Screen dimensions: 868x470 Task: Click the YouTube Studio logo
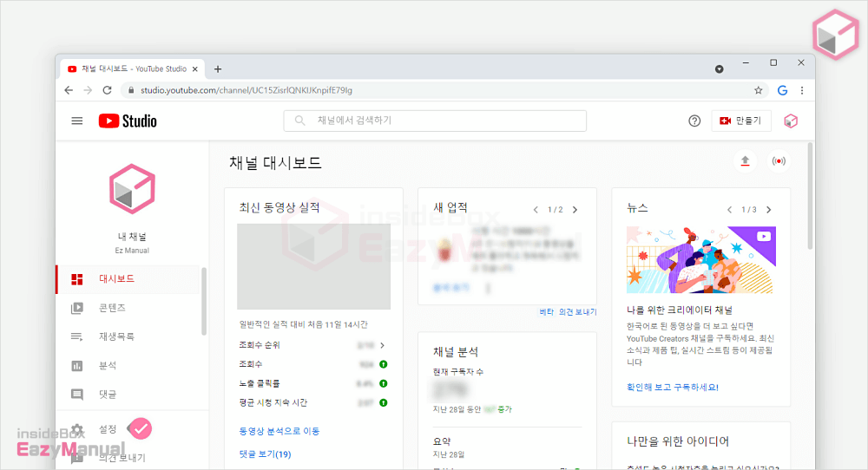(128, 121)
